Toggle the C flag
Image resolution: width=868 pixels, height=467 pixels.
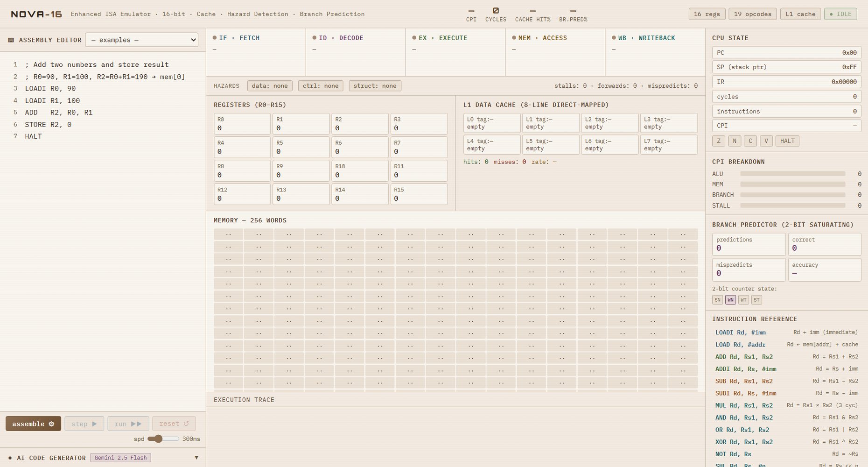coord(750,141)
